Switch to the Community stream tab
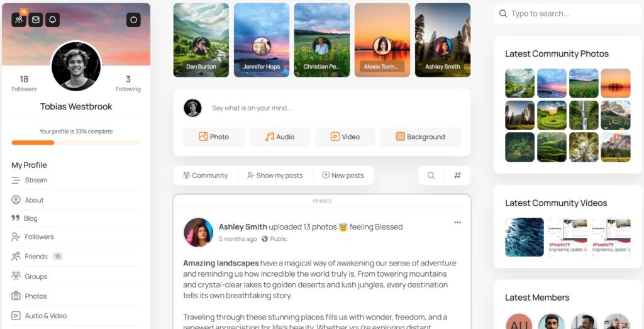Viewport: 644px width, 329px height. pyautogui.click(x=206, y=176)
